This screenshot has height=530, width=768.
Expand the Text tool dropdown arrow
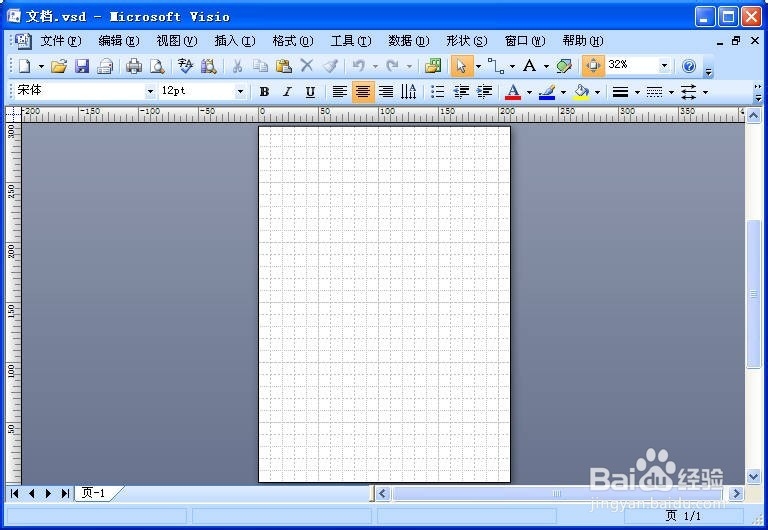tap(546, 66)
